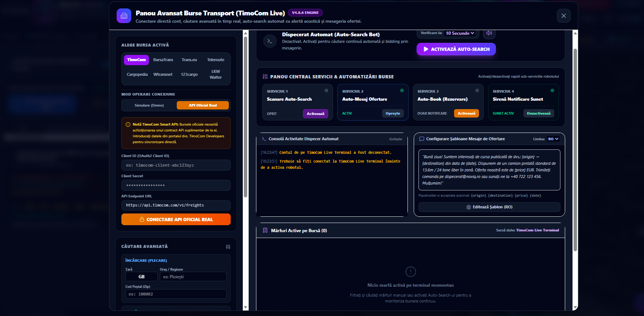This screenshot has width=644, height=316.
Task: Click the right panel scrollbar thumb
Action: click(x=575, y=150)
